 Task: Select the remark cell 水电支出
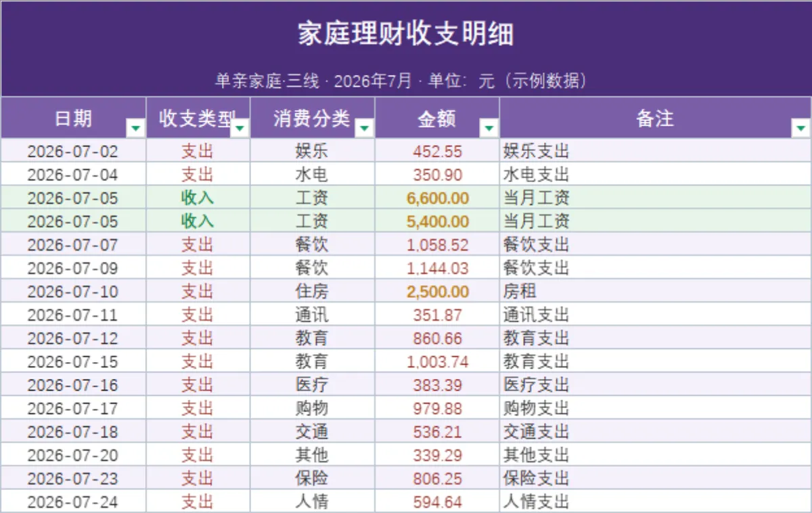(x=655, y=175)
